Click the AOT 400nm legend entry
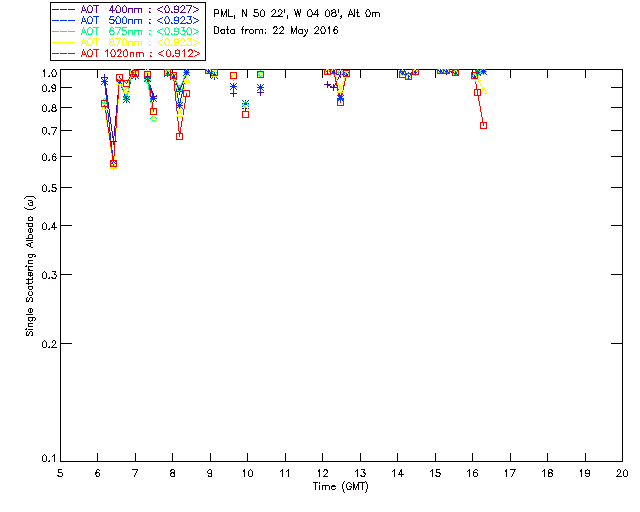The image size is (640, 512). 126,9
